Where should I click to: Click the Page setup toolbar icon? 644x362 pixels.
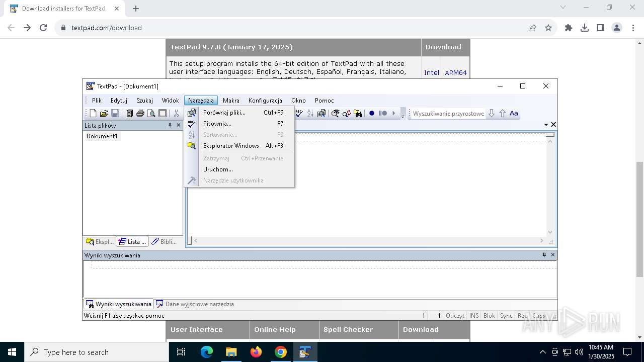coord(163,114)
